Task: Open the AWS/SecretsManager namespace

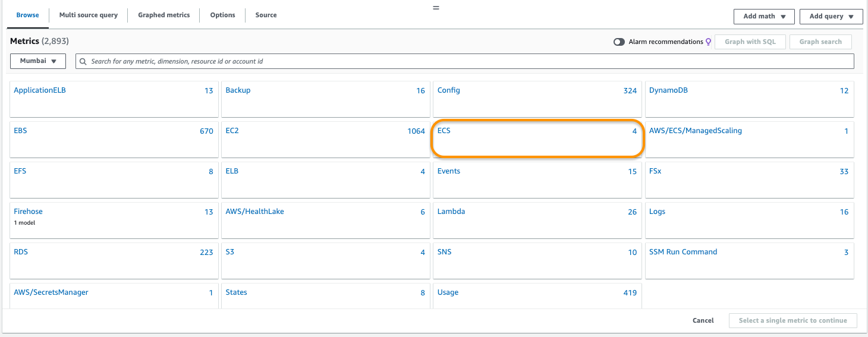Action: [x=114, y=296]
